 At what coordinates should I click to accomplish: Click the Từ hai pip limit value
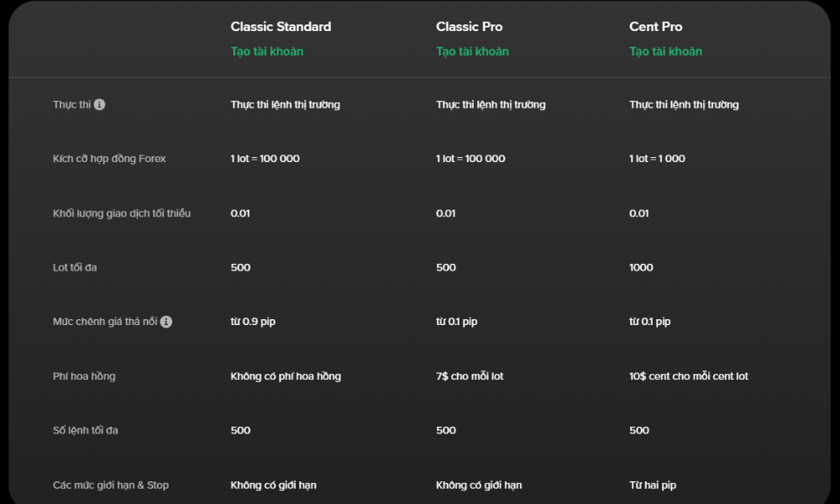(653, 485)
